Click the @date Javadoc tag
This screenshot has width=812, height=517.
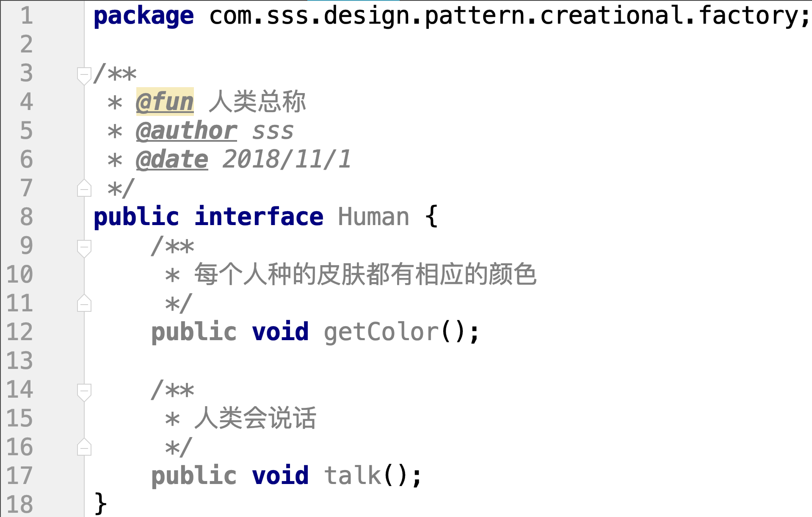[172, 159]
